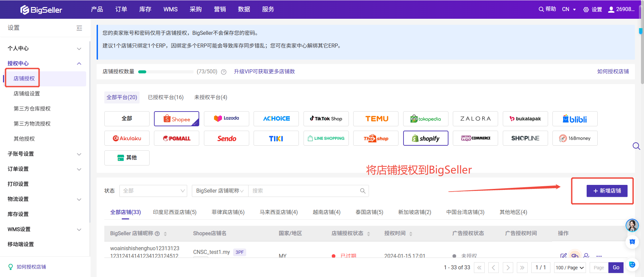
Task: Open the WMS top menu
Action: pos(170,9)
